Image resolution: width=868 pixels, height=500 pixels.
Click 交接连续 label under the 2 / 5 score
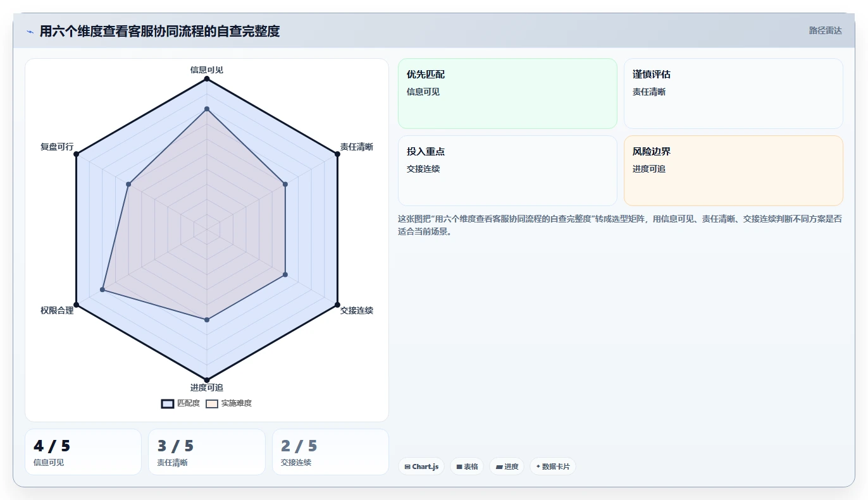(x=296, y=463)
